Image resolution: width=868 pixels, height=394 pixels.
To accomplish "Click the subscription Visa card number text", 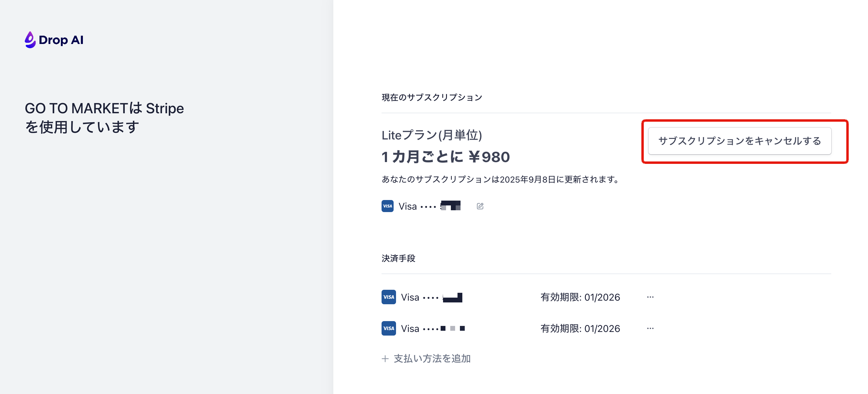I will [429, 206].
